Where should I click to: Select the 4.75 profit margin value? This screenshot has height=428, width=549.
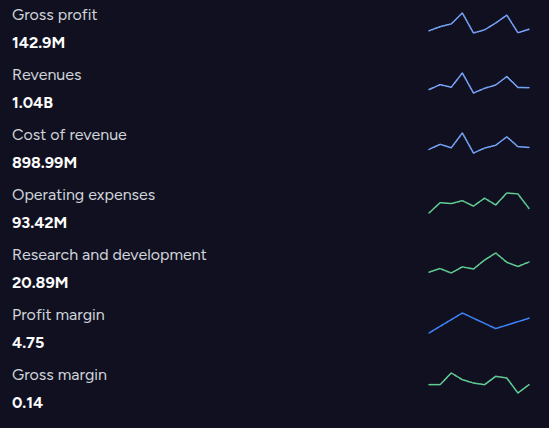[28, 343]
